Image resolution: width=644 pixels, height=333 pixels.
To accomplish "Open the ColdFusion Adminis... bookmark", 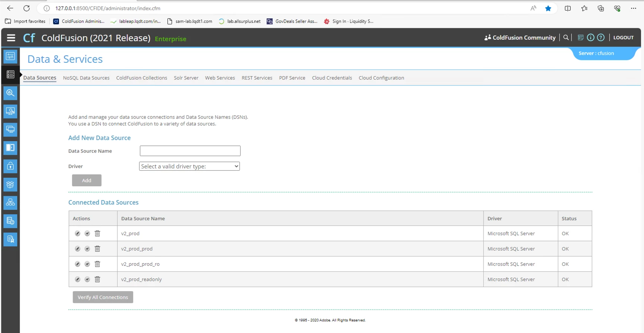I will 79,21.
